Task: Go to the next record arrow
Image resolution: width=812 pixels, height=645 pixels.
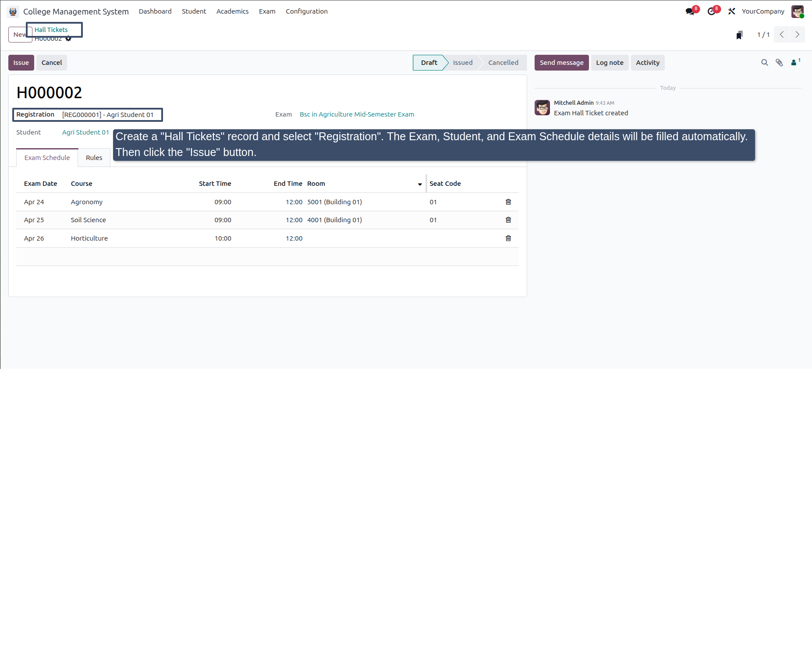Action: 797,35
